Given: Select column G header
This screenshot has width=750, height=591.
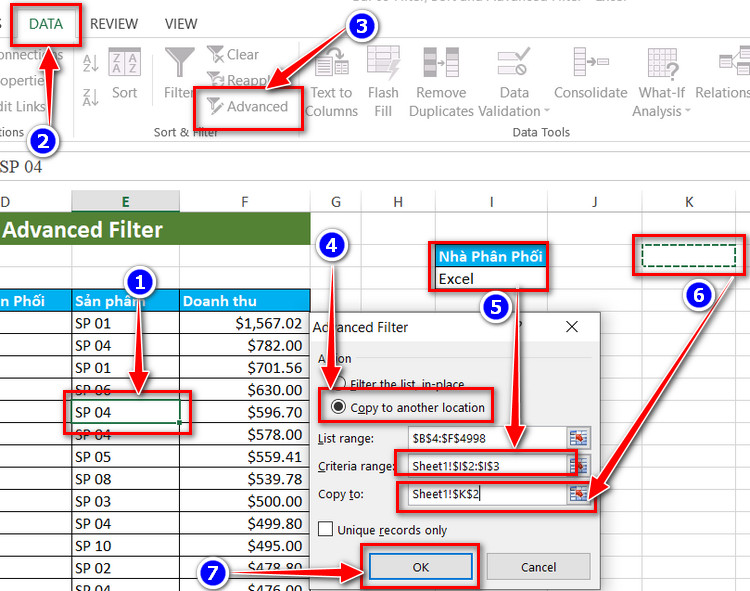Looking at the screenshot, I should tap(336, 202).
